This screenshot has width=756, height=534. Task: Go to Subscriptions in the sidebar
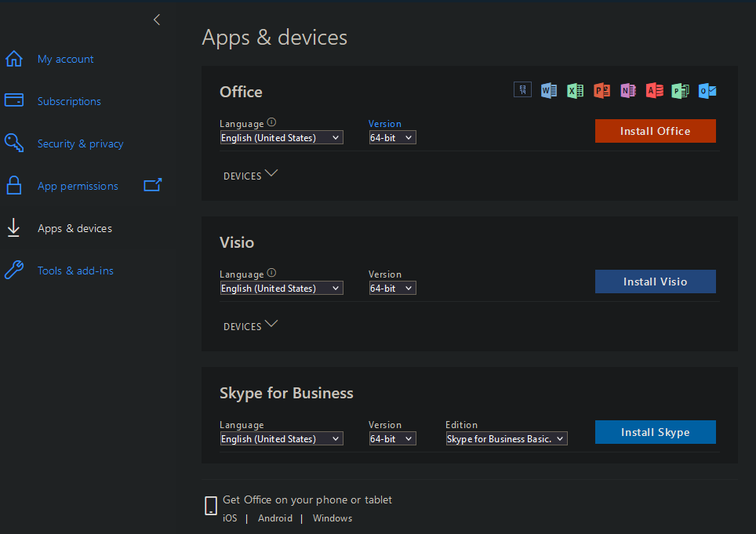pyautogui.click(x=69, y=101)
